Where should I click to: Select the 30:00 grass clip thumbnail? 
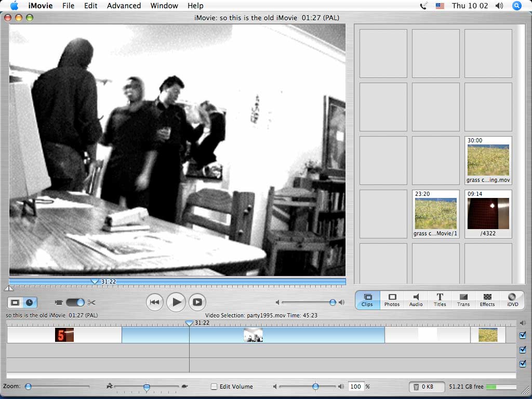point(488,160)
